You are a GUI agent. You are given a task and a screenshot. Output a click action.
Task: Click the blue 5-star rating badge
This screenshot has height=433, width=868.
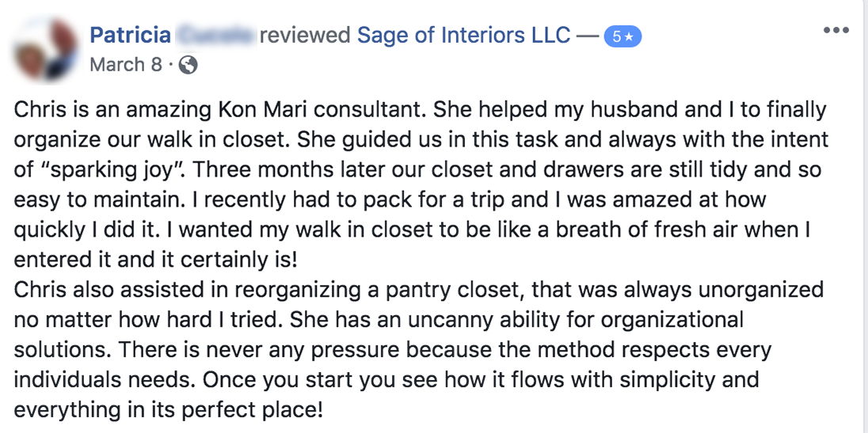(622, 37)
